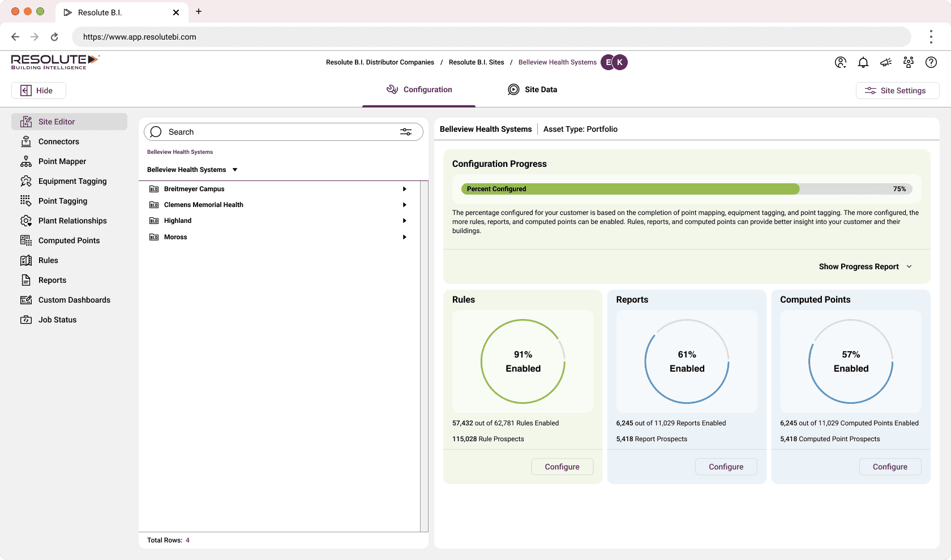Expand the Moross site row
Viewport: 951px width, 560px height.
tap(405, 237)
